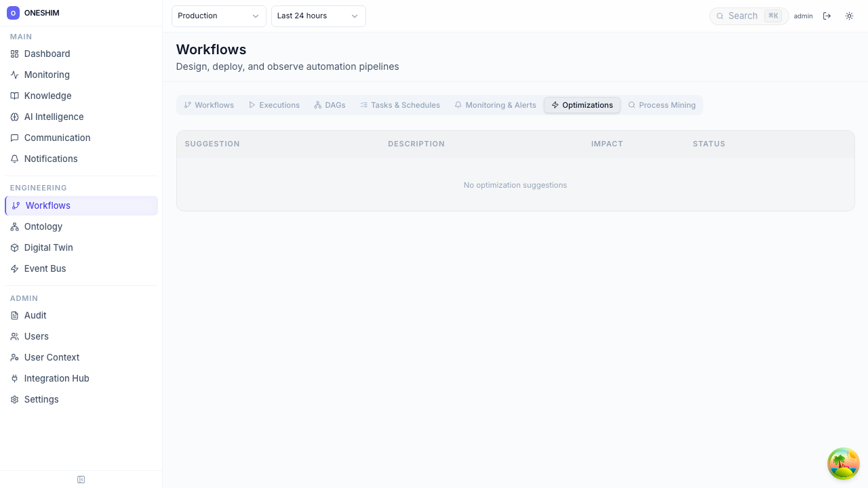
Task: Click the tropical island widget bubble
Action: tap(843, 464)
